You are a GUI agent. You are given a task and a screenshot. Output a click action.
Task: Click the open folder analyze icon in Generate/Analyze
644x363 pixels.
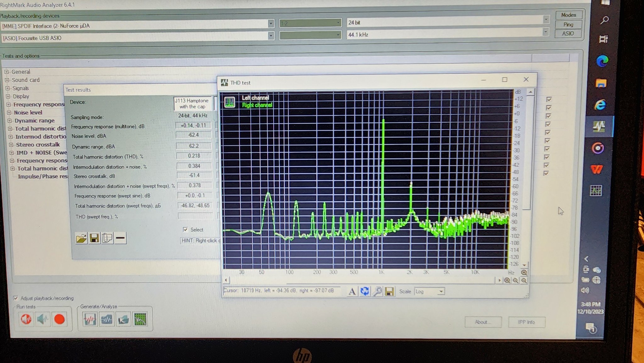(x=123, y=320)
